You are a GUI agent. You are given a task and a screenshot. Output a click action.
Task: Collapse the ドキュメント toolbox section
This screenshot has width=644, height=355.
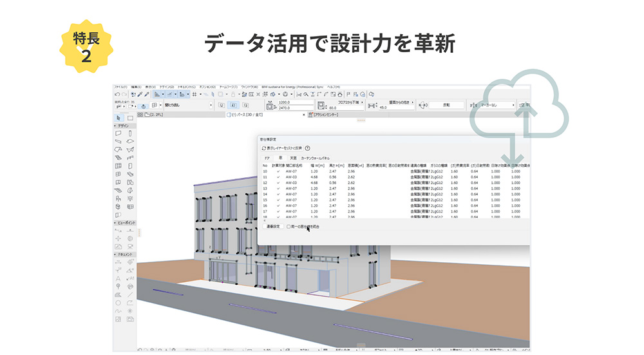pos(115,255)
